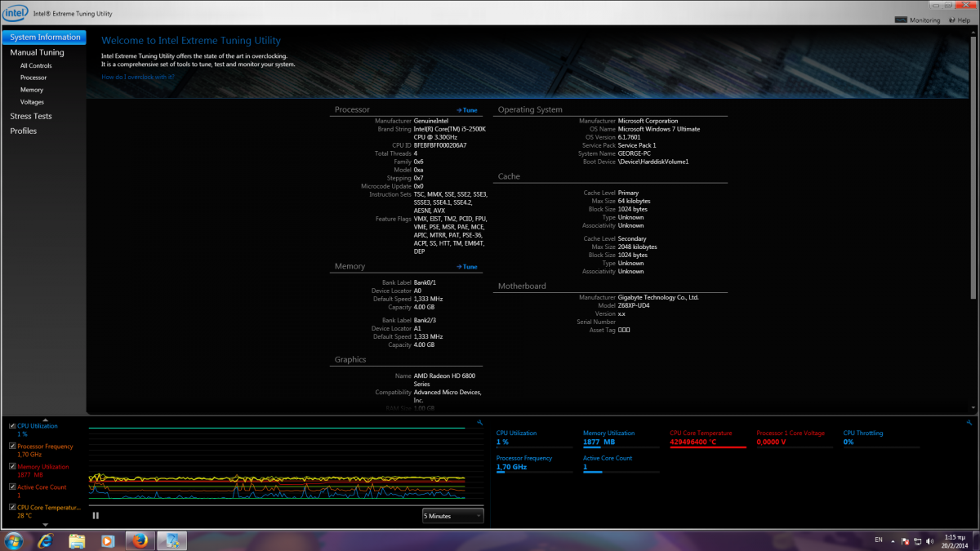Select the Processor 1 Core Voltage tile
The height and width of the screenshot is (551, 980).
[795, 439]
